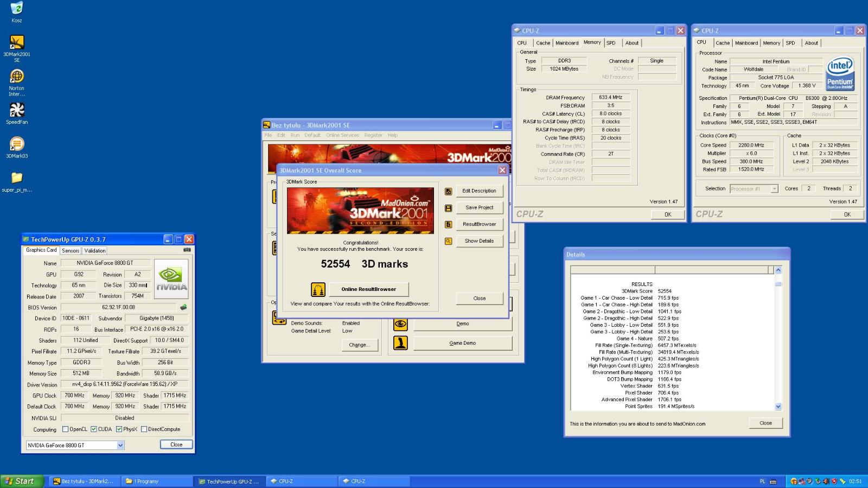Click the Intel Pentium logo in CPU-Z
The width and height of the screenshot is (868, 488).
[840, 73]
